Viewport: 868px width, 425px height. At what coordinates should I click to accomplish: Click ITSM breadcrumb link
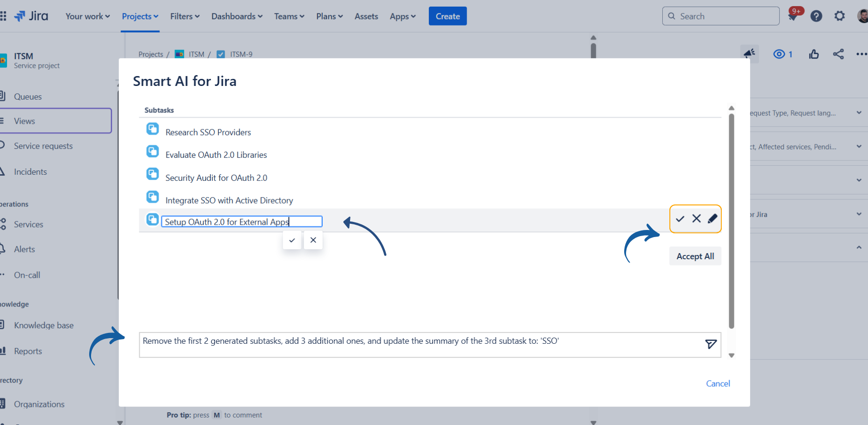click(x=196, y=54)
